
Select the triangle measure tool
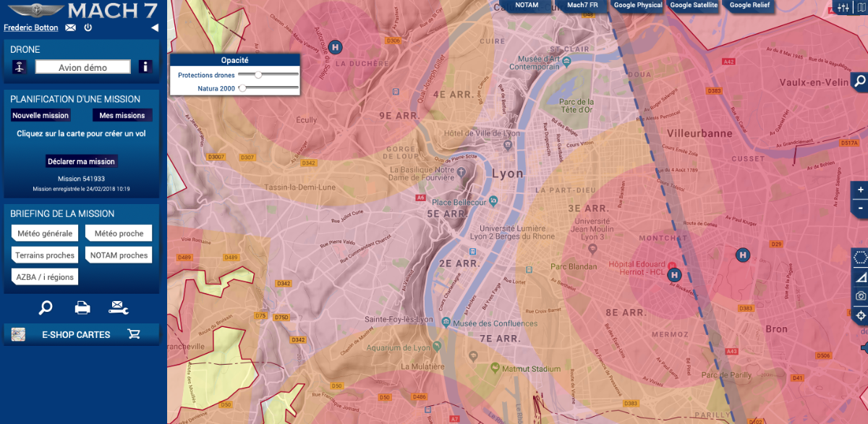pyautogui.click(x=860, y=277)
